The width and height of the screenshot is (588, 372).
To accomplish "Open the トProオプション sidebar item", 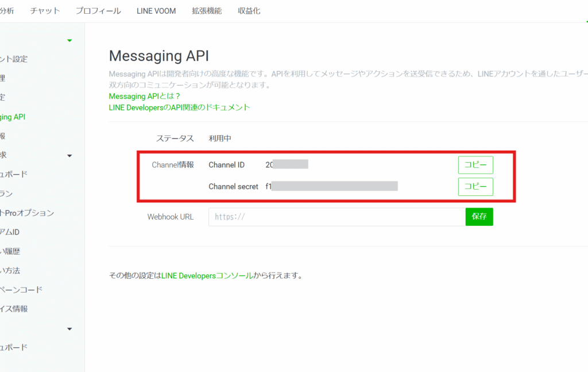I will [27, 213].
